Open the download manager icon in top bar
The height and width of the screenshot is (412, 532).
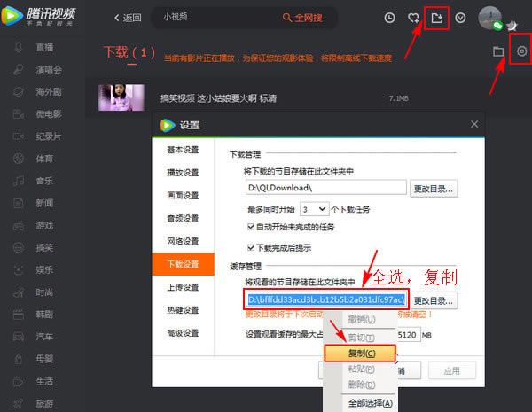(x=436, y=18)
